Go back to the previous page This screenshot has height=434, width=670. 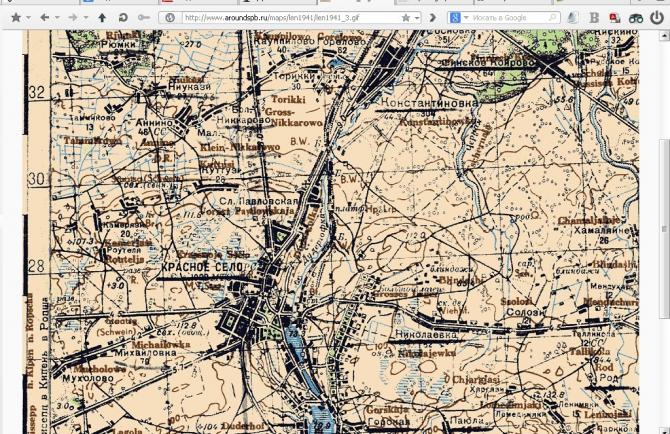point(44,18)
